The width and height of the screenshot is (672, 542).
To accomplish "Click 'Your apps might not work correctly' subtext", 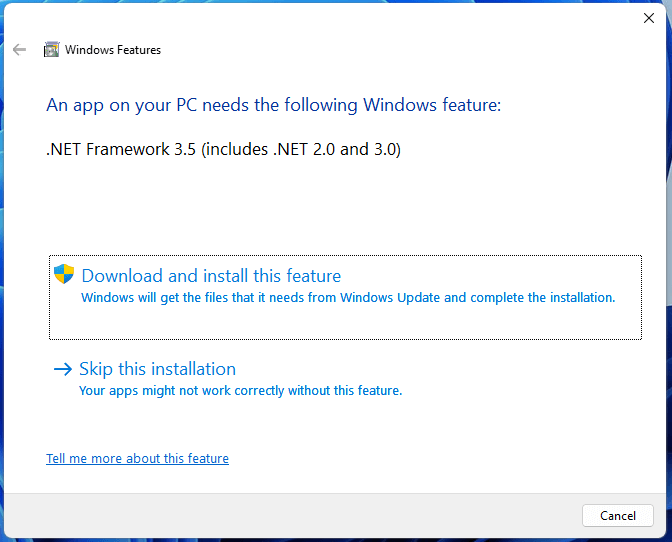I will pyautogui.click(x=240, y=390).
